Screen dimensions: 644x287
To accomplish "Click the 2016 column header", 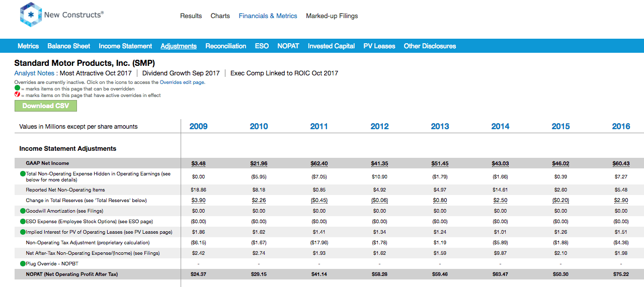I will click(621, 127).
